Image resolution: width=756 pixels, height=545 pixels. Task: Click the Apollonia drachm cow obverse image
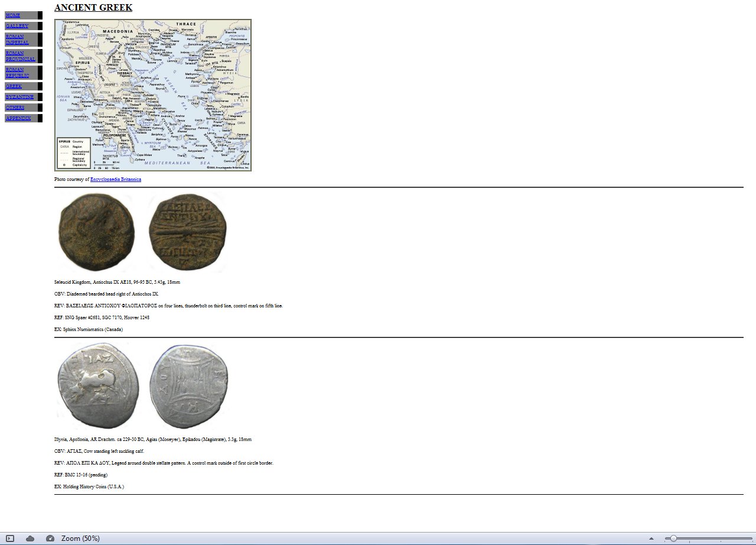tap(97, 386)
